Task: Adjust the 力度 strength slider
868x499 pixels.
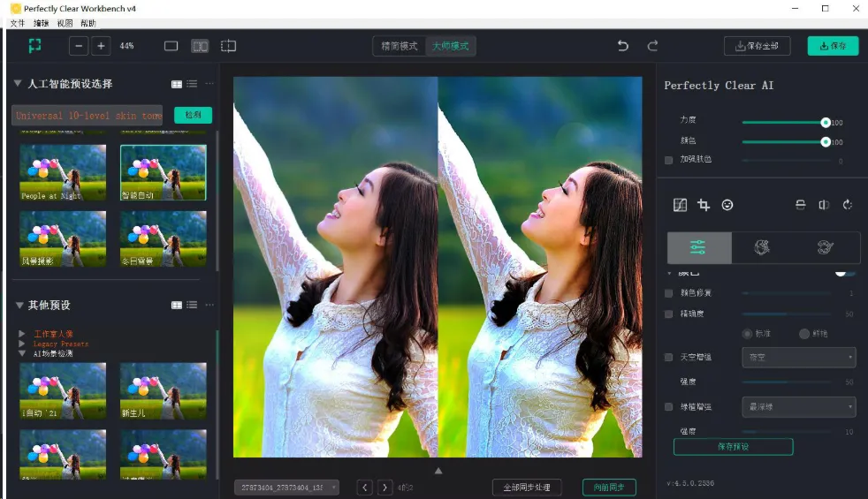Action: pos(784,122)
